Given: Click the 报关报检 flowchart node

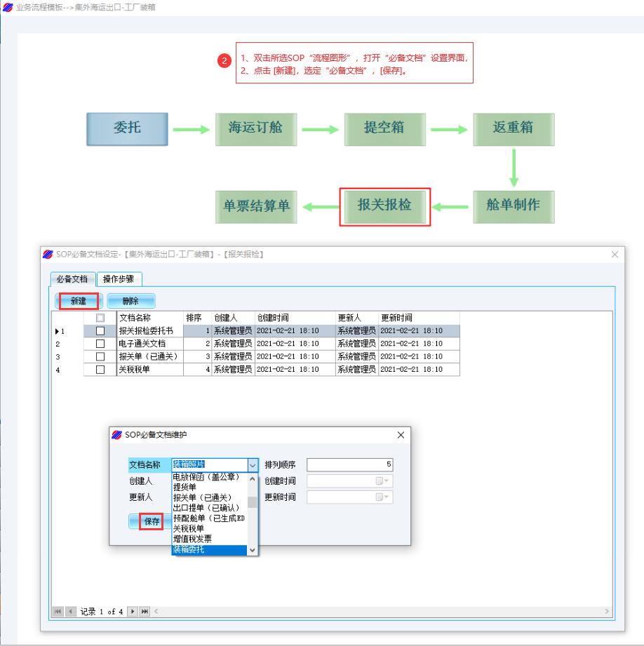Looking at the screenshot, I should [x=384, y=206].
